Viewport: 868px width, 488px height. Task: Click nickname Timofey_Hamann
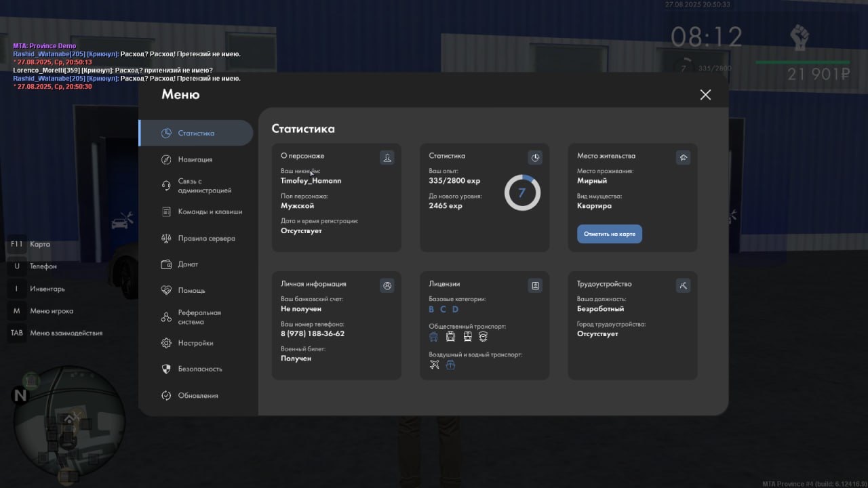[311, 181]
